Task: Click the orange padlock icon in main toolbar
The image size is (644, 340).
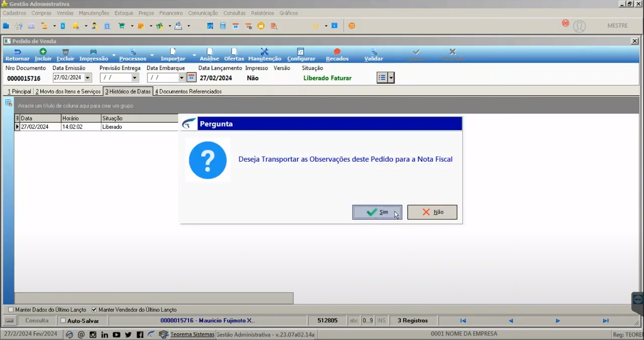Action: [x=261, y=26]
